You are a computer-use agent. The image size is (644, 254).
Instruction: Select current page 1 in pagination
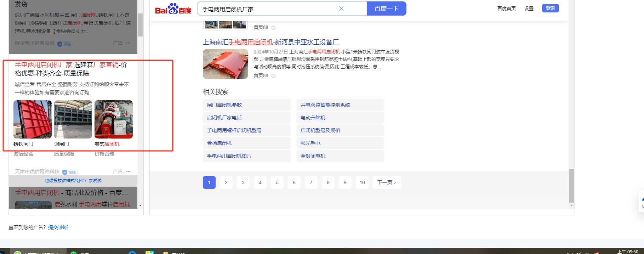[209, 182]
